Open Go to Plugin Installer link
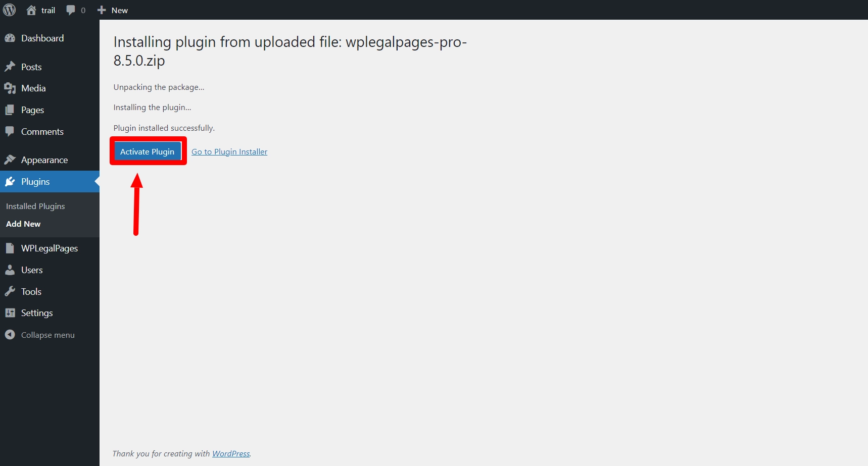Image resolution: width=868 pixels, height=466 pixels. pos(229,151)
